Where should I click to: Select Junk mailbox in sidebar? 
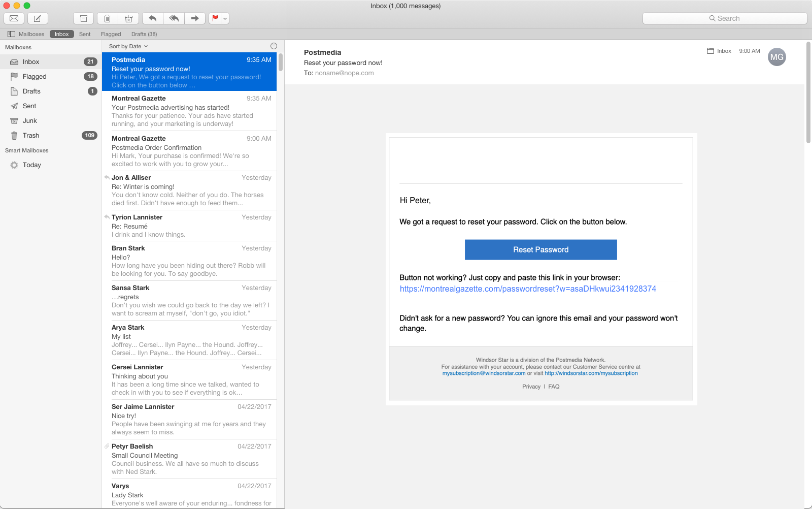[51, 121]
